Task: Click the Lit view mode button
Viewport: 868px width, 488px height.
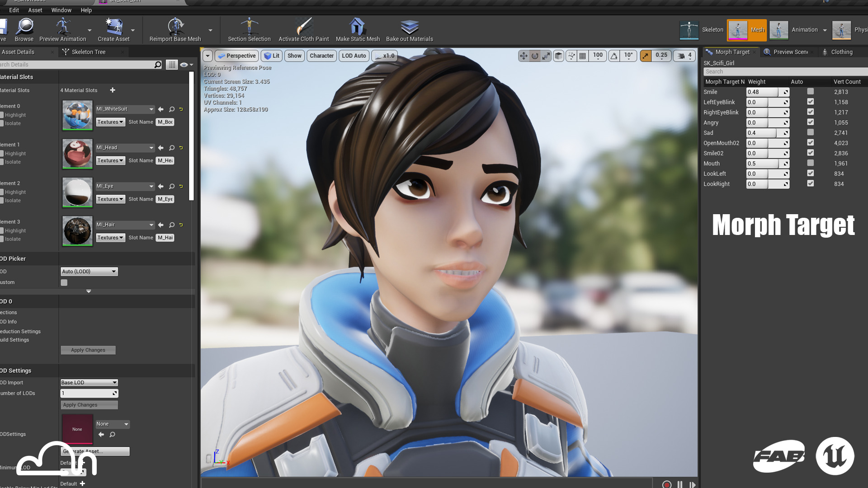Action: click(x=272, y=56)
